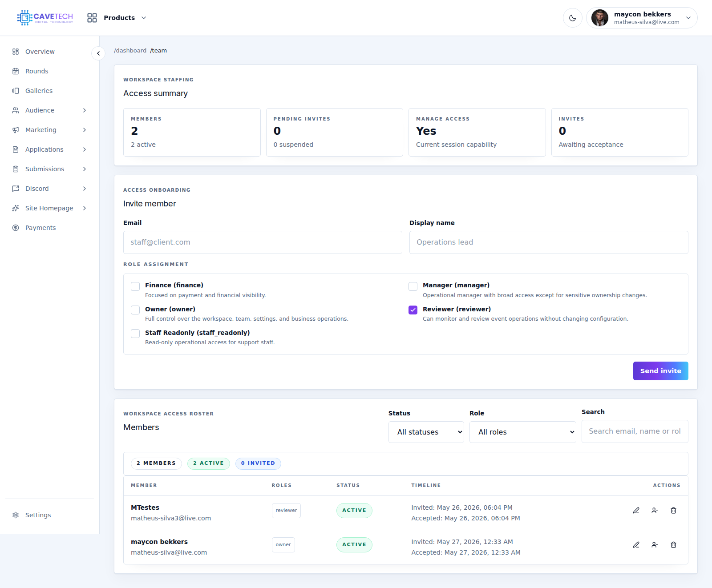The image size is (712, 588).
Task: Click maycon bekkers ACTIVE status badge
Action: click(354, 545)
